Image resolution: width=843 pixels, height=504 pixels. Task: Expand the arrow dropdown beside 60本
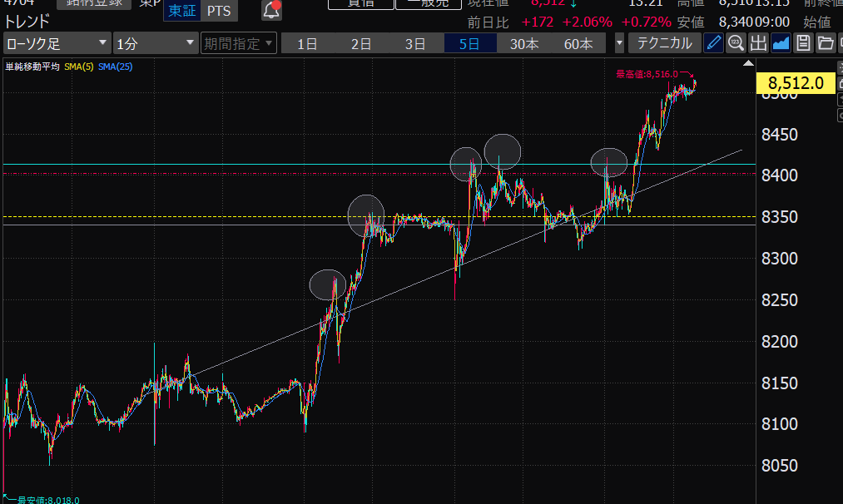click(619, 43)
